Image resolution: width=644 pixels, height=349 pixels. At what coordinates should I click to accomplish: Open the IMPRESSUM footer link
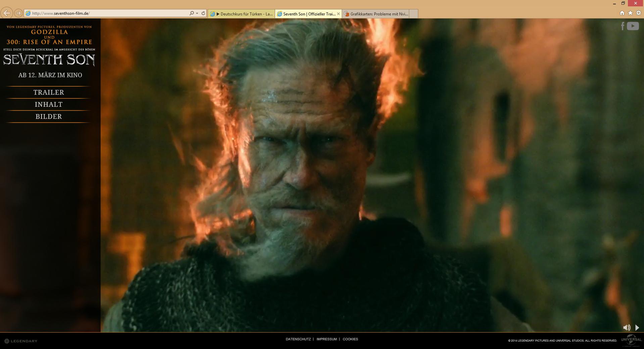click(x=327, y=339)
